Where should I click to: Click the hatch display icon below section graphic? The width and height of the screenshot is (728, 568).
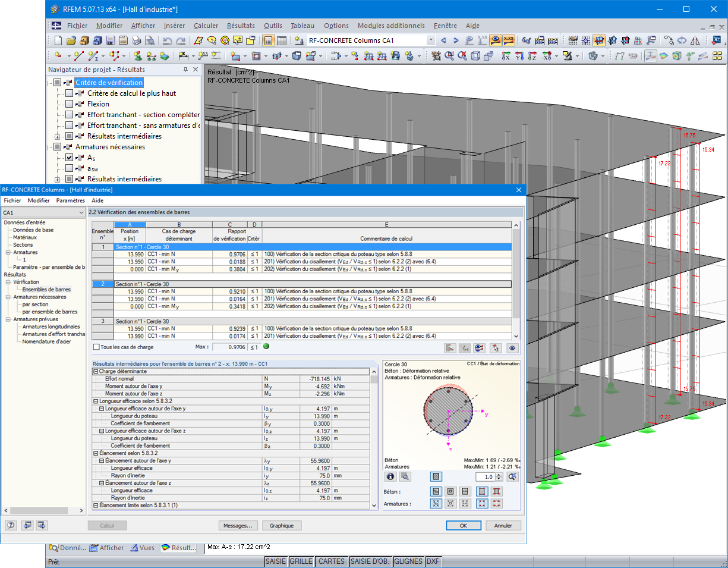tap(436, 476)
